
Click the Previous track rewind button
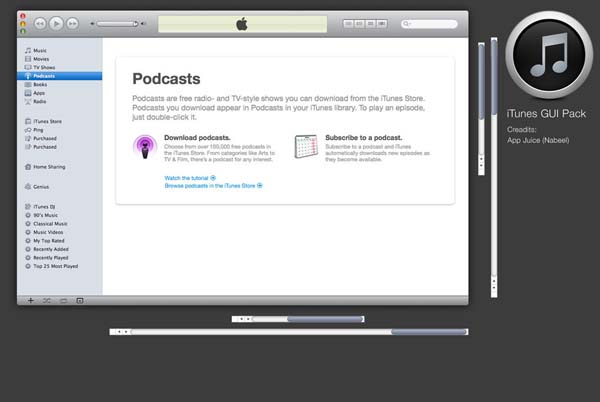tap(40, 24)
